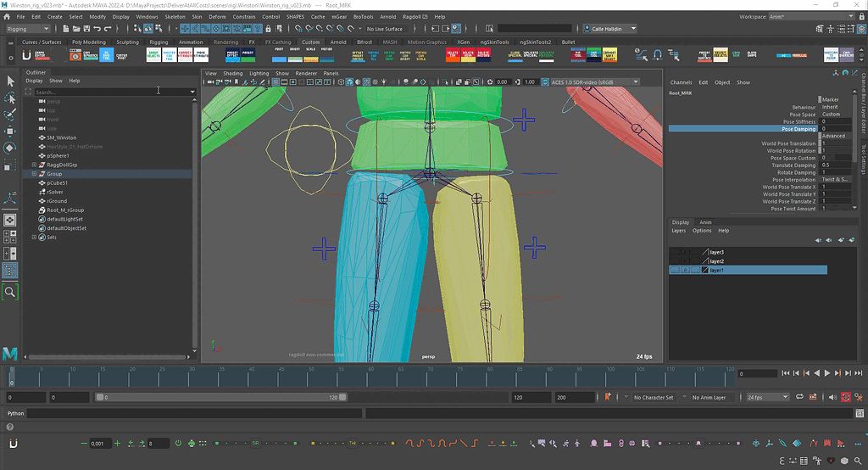Toggle the auto keyframe button near fps
The width and height of the screenshot is (868, 470).
tap(845, 397)
